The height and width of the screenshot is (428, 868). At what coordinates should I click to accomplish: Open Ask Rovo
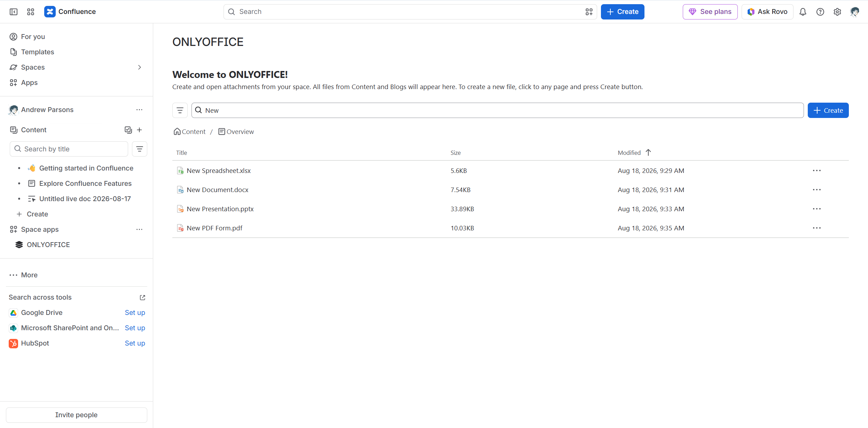click(x=767, y=12)
